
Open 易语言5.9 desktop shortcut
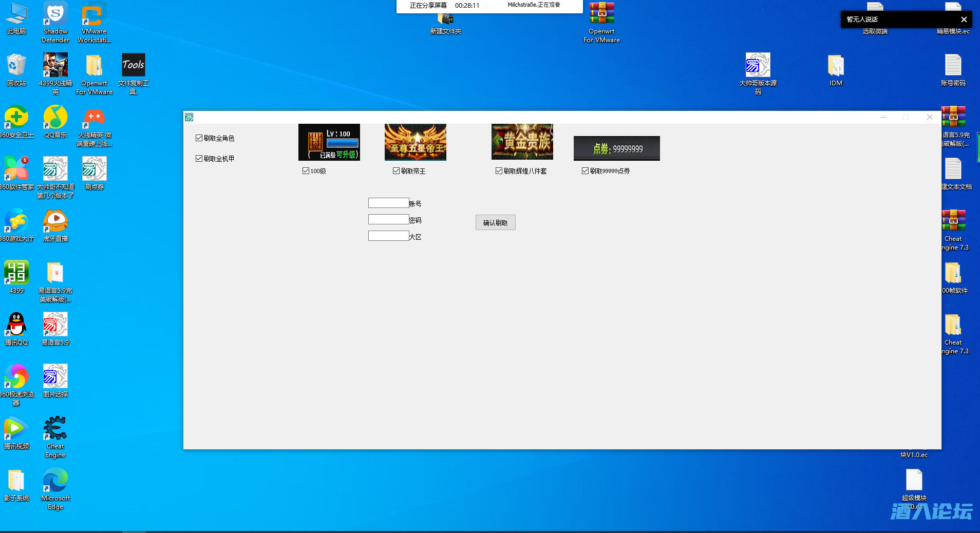click(55, 326)
